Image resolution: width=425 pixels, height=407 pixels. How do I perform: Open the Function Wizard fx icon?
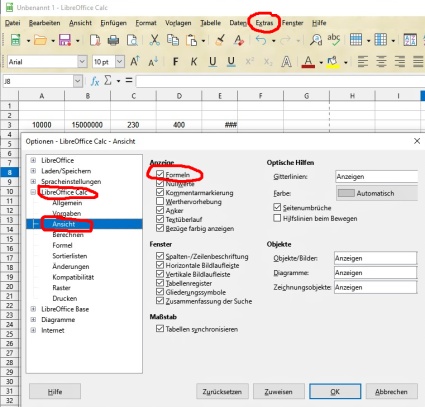(95, 81)
